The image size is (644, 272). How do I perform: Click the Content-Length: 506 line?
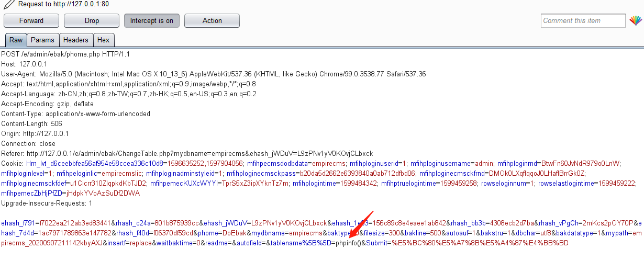point(31,123)
